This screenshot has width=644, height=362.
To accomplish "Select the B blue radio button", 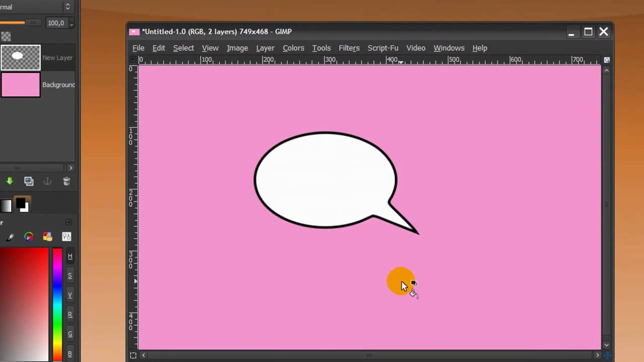I will [70, 353].
